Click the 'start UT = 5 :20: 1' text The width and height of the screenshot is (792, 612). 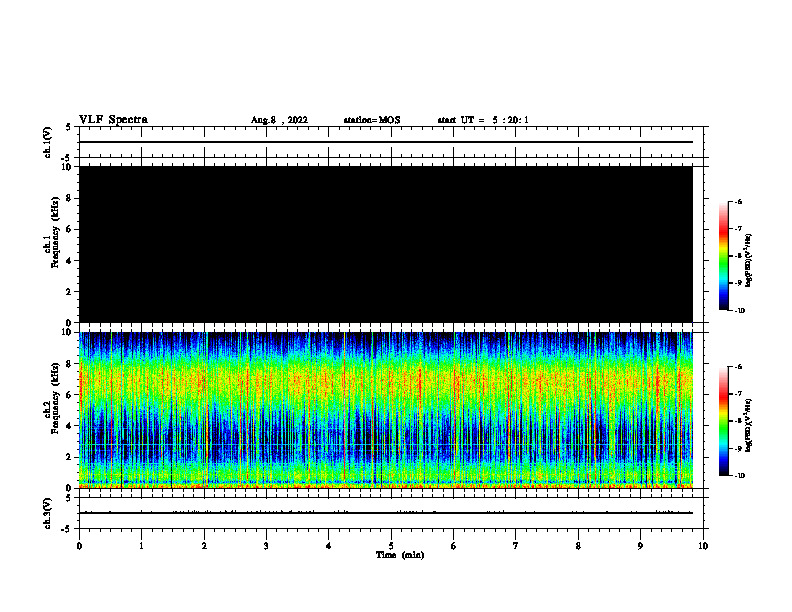click(x=483, y=120)
